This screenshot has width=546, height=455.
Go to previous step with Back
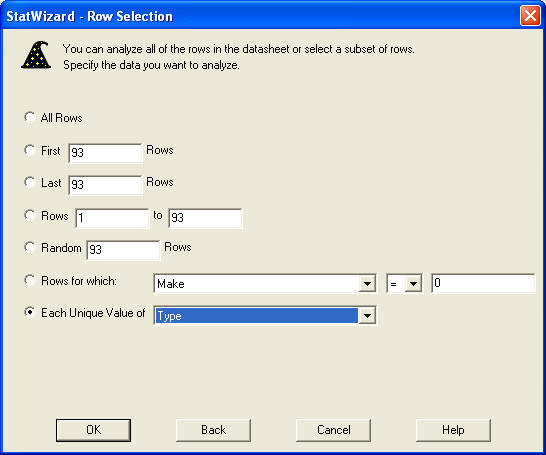click(x=213, y=430)
